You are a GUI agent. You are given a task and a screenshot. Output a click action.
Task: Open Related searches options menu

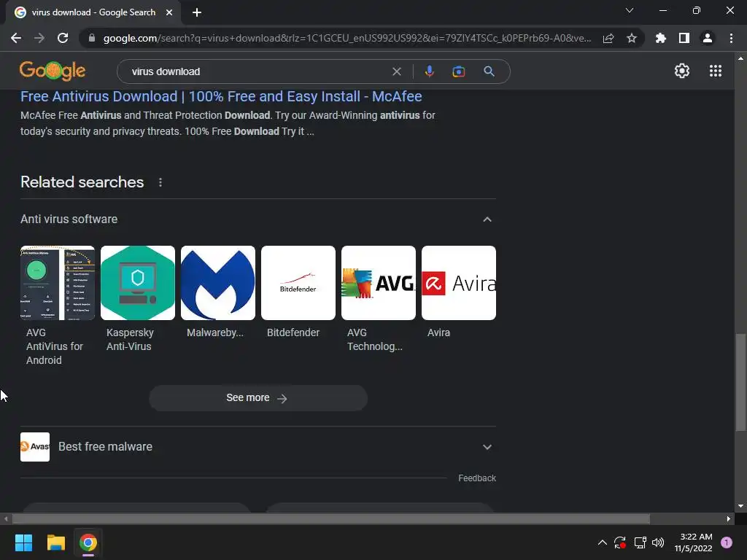coord(160,182)
